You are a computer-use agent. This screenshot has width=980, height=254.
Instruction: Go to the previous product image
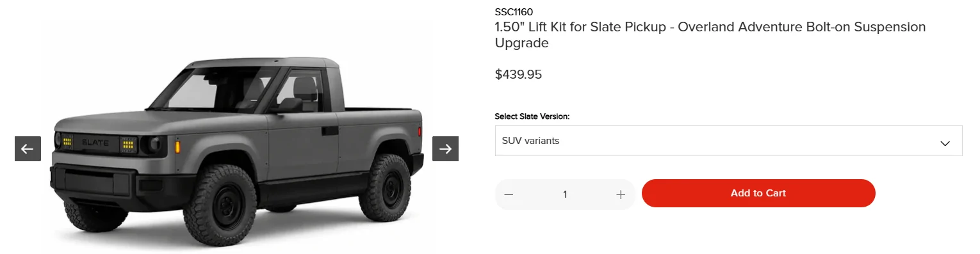click(28, 149)
